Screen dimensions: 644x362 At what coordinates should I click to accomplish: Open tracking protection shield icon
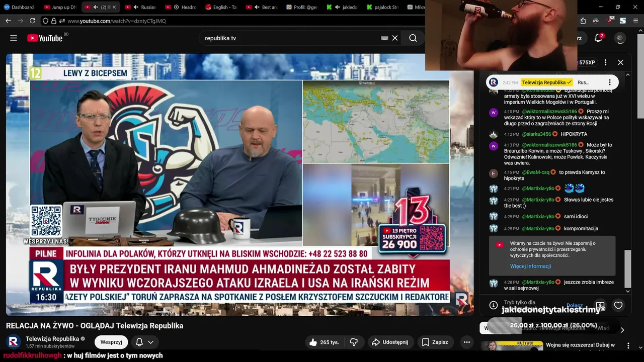(x=45, y=21)
